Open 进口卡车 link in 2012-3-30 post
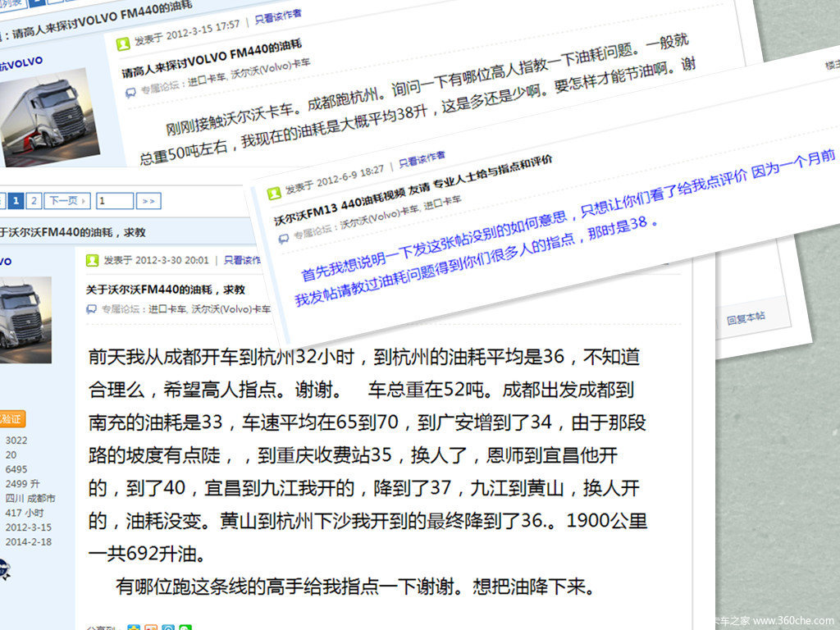This screenshot has height=630, width=840. point(167,309)
